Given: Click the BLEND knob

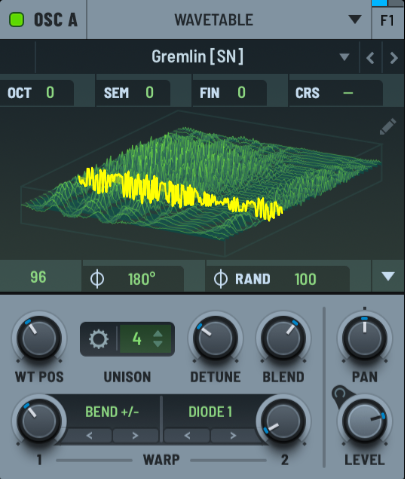Looking at the screenshot, I should (283, 338).
